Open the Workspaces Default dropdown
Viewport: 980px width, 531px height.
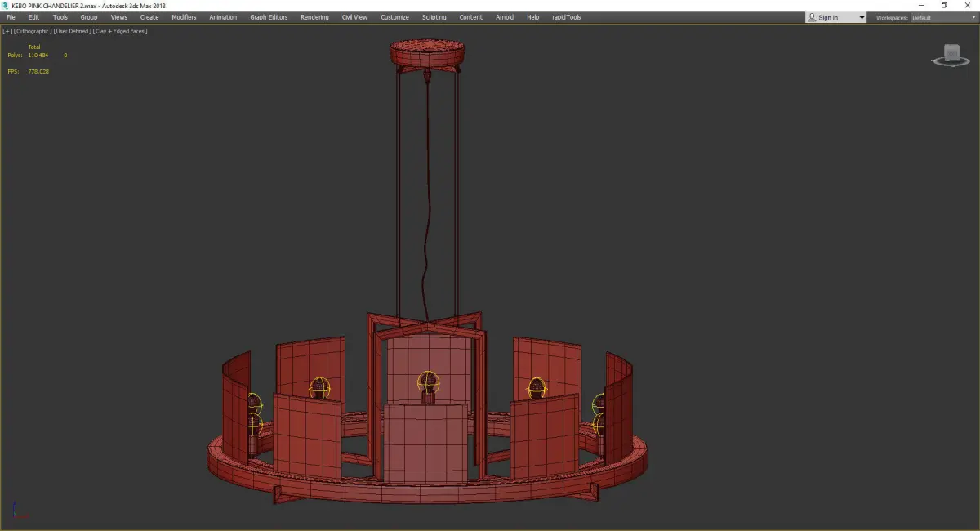coord(942,17)
